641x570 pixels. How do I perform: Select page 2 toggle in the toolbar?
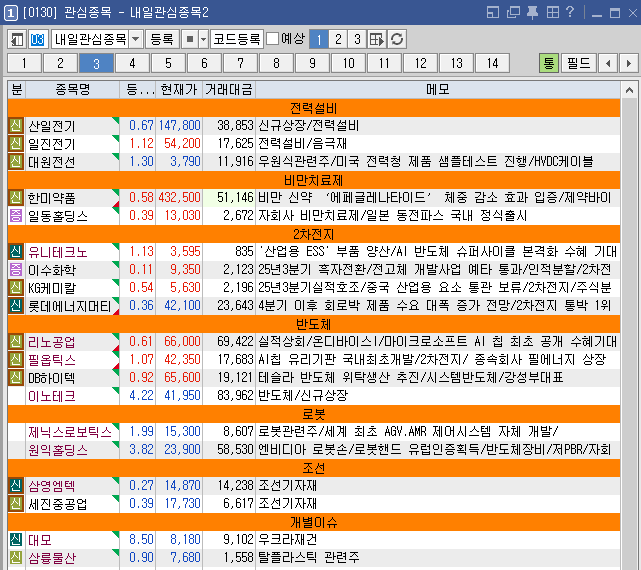point(337,39)
